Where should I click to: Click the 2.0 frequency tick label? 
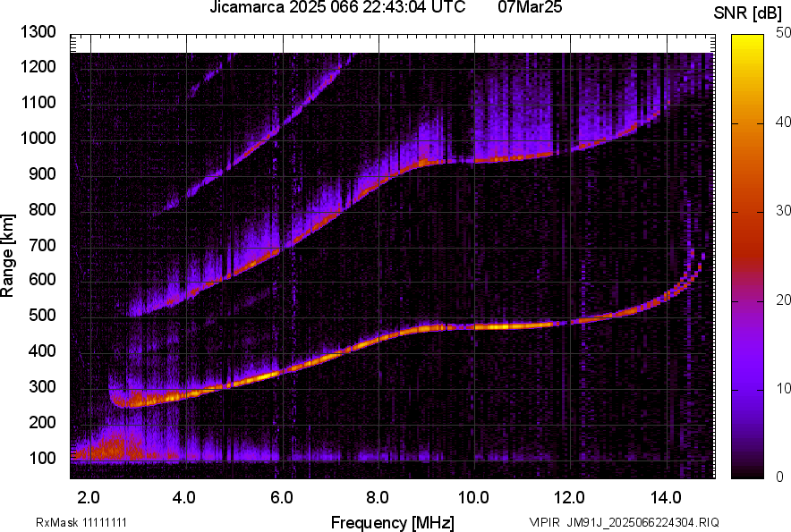tap(89, 495)
